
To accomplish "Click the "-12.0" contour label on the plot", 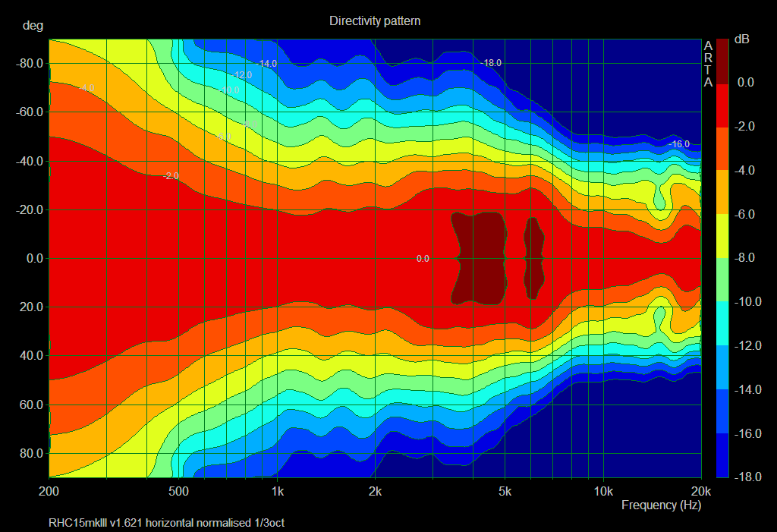I will (x=241, y=75).
